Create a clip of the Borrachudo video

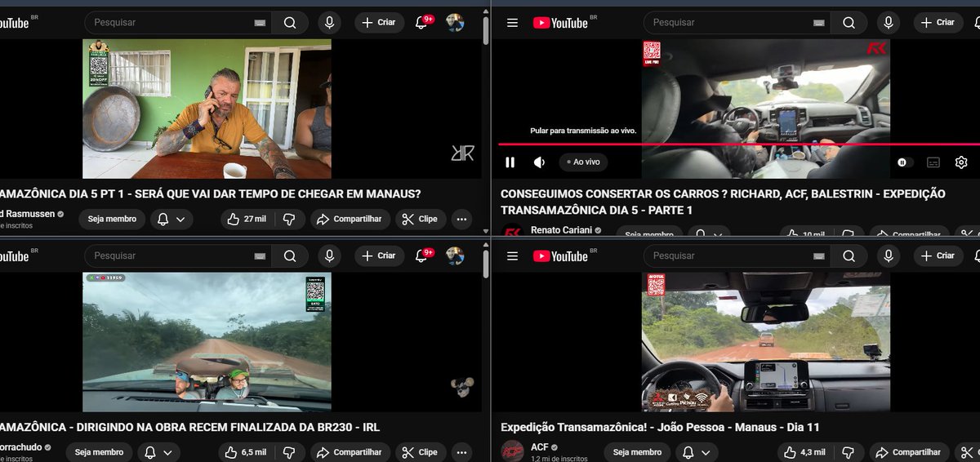(x=420, y=452)
